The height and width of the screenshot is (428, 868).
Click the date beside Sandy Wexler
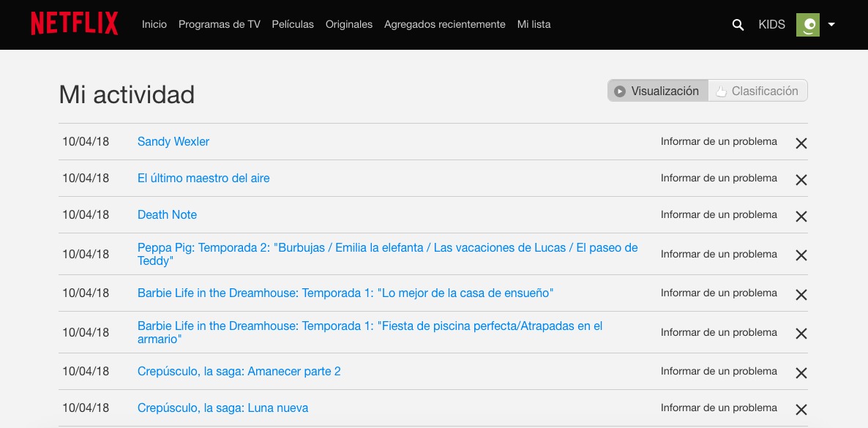(86, 141)
